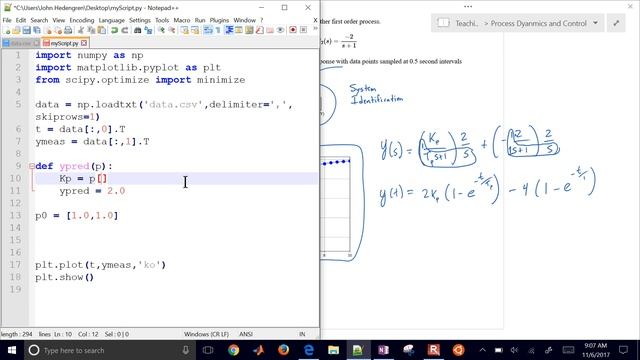Start macro recording with red dot icon
This screenshot has width=640, height=360.
(x=293, y=30)
